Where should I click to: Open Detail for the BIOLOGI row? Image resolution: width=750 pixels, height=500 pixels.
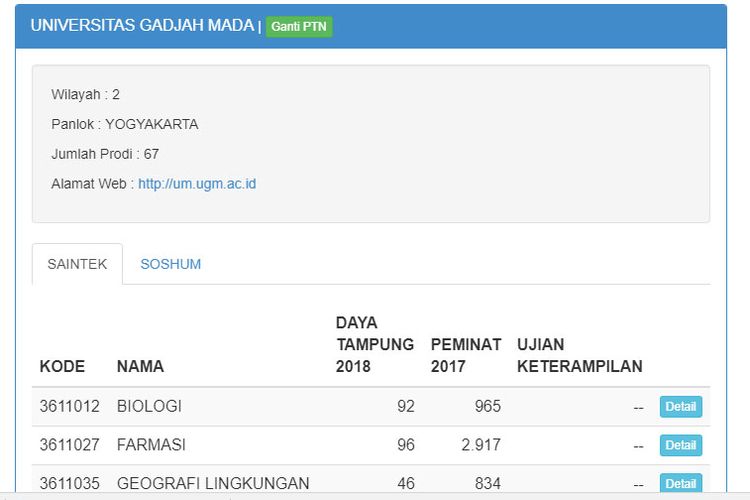coord(680,407)
